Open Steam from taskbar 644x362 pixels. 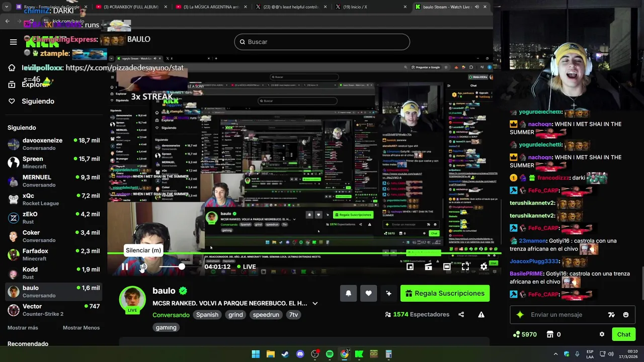(285, 354)
